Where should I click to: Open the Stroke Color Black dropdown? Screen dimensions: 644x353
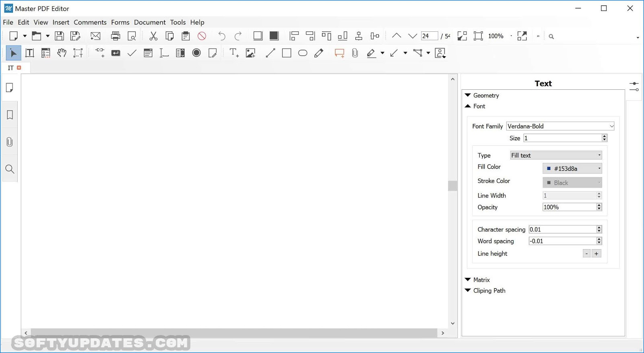[572, 183]
